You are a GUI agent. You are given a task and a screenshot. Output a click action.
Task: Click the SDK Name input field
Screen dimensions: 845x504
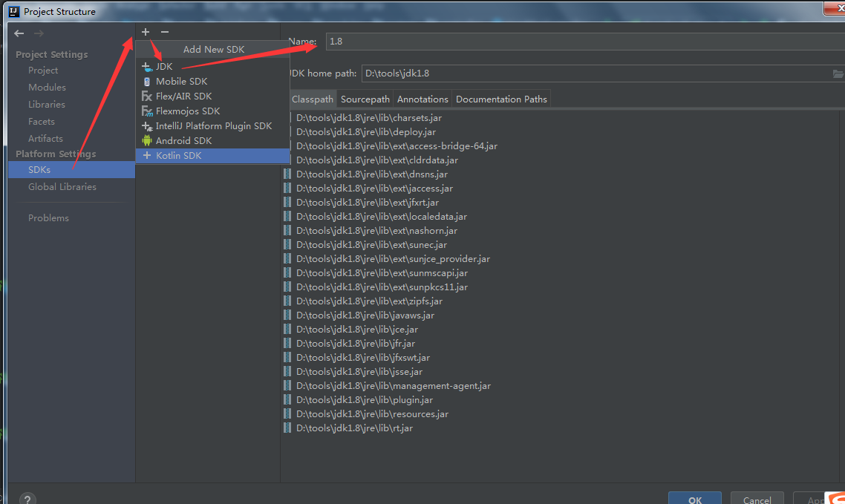pos(584,42)
